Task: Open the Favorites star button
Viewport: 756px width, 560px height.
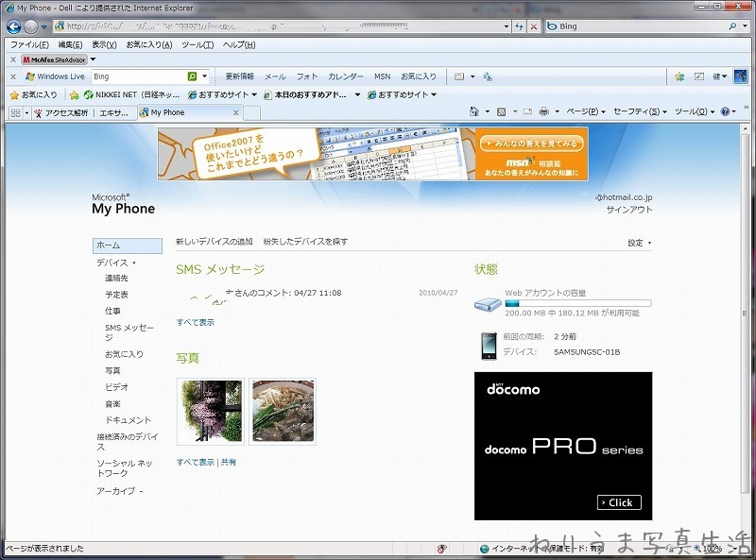Action: (34, 95)
